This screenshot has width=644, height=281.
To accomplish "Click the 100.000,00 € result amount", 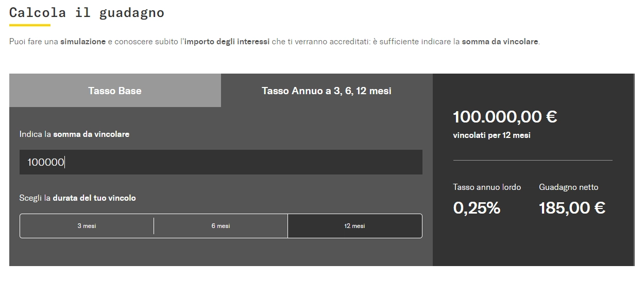I will [x=505, y=117].
